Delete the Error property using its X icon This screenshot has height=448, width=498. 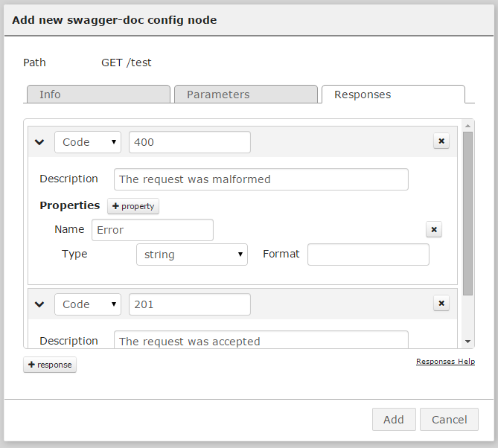[434, 229]
